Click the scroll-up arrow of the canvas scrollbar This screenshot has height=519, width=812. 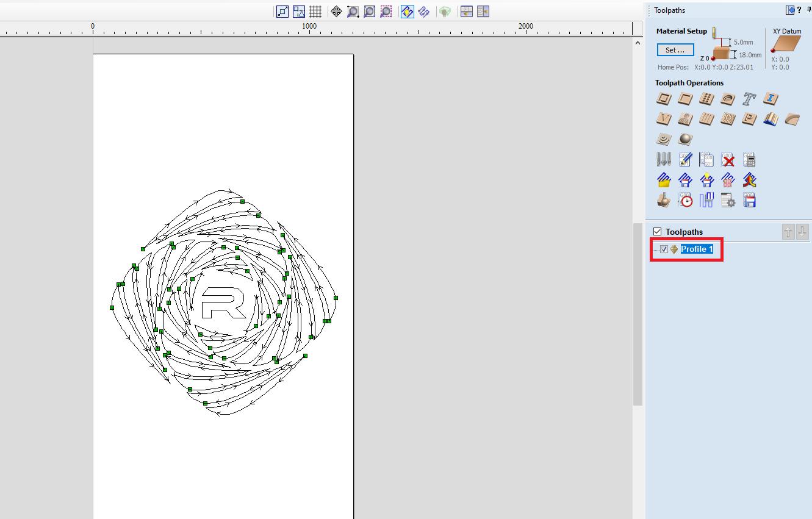tap(638, 43)
